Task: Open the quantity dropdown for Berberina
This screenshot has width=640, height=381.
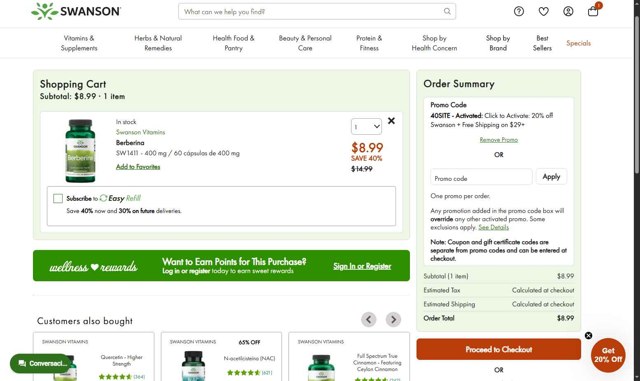Action: click(x=366, y=127)
